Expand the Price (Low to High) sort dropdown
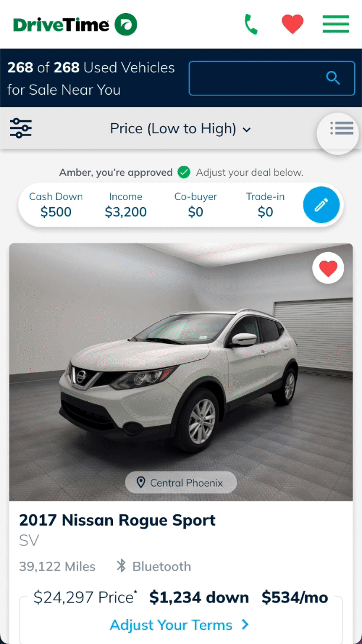362x644 pixels. 180,129
